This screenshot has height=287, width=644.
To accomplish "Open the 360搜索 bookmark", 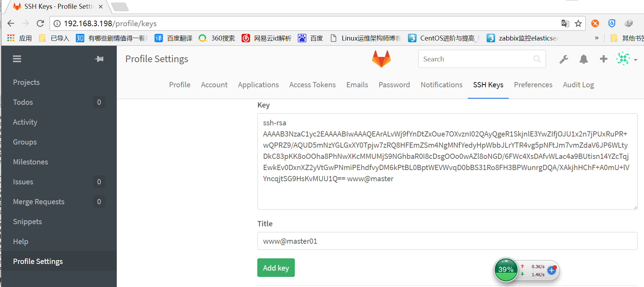I will click(217, 38).
